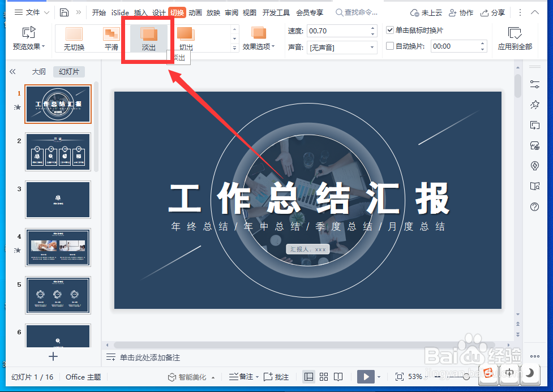Click the 智能美化 button
The width and height of the screenshot is (553, 392).
click(191, 377)
